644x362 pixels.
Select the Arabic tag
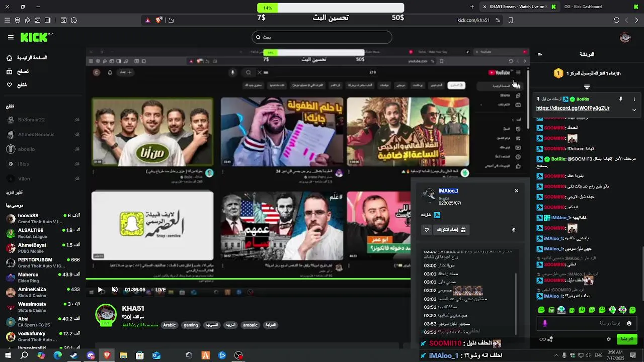click(x=170, y=325)
